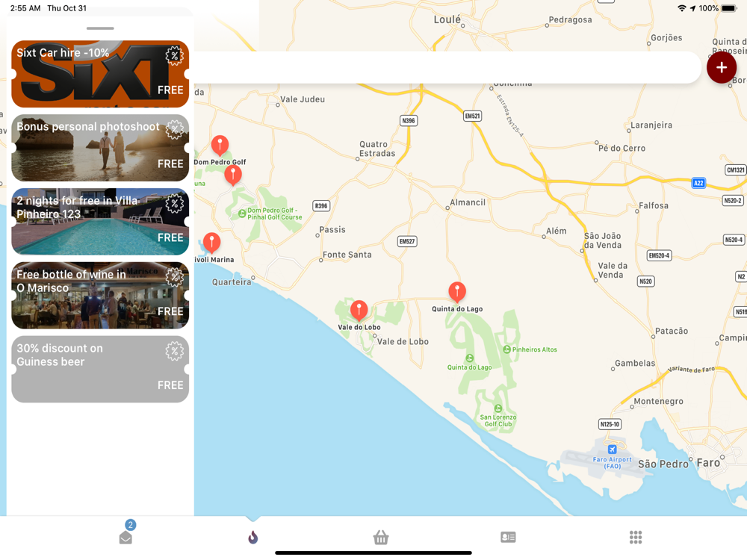This screenshot has width=747, height=560.
Task: Select the map pin below Dom Pedro Golf
Action: [x=233, y=175]
